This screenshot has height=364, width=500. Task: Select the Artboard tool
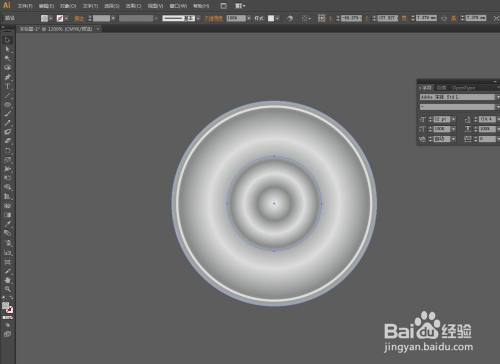7,262
